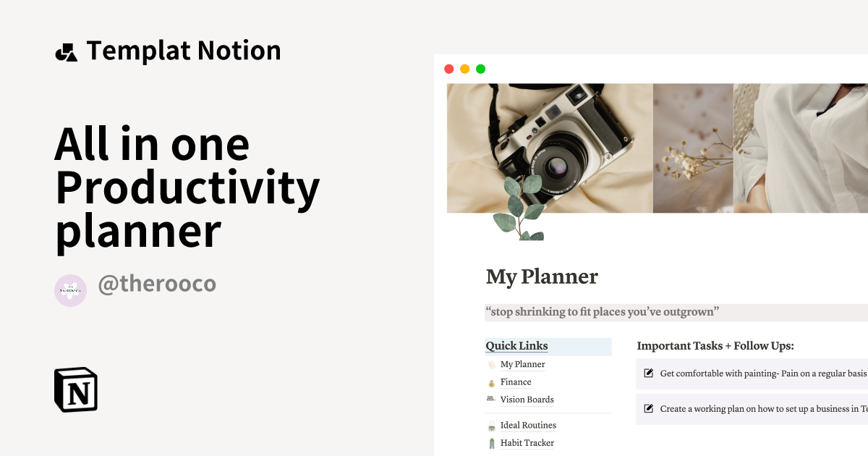Click the bottle icon beside Habit Tracker
Image resolution: width=868 pixels, height=456 pixels.
coord(491,442)
